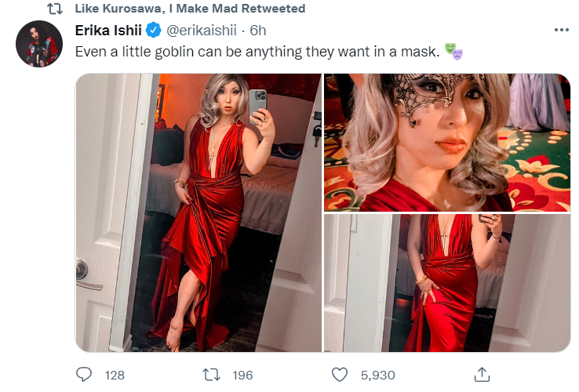579x392 pixels.
Task: Visit the @erikaishii handle link
Action: tap(202, 31)
